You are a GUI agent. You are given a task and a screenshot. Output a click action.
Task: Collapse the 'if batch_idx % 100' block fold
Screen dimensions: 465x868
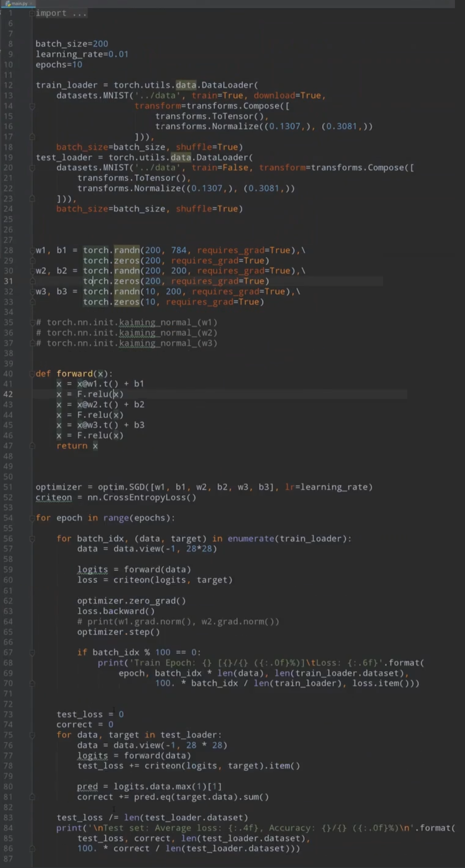click(x=32, y=652)
